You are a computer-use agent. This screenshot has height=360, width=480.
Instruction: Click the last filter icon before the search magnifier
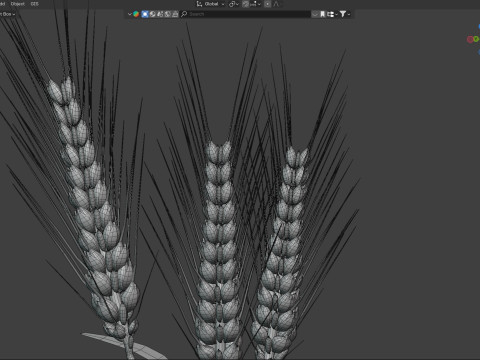(175, 14)
